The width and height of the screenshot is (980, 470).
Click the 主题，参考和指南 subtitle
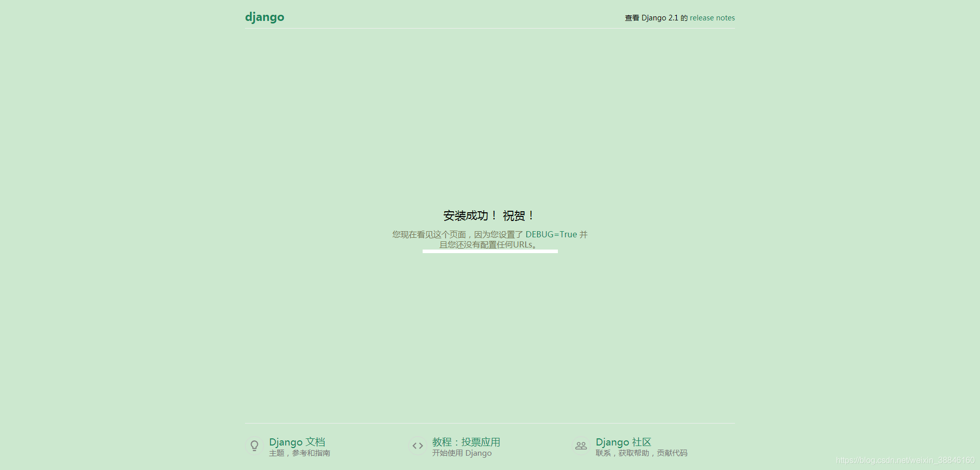coord(300,453)
